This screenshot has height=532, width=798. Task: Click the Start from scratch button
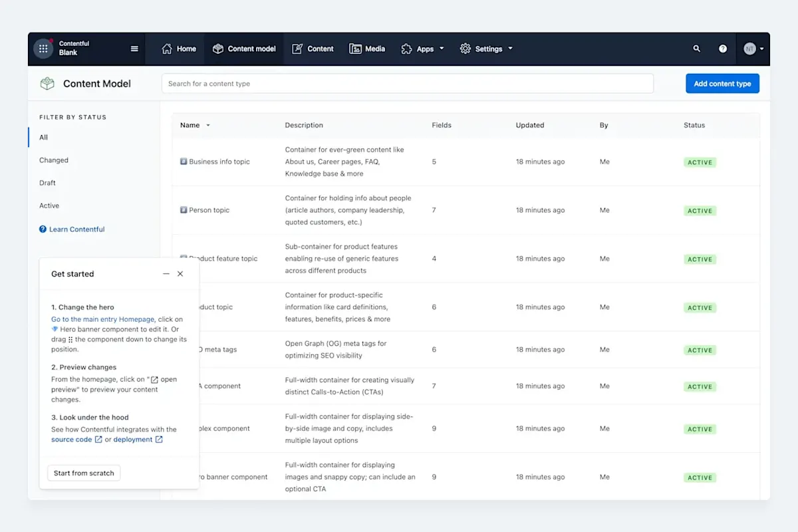point(84,473)
